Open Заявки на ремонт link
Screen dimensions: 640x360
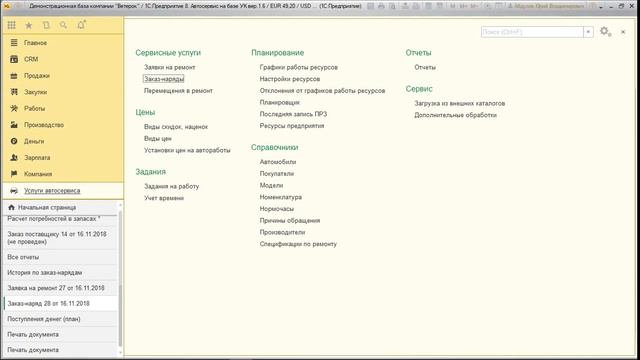coord(169,67)
